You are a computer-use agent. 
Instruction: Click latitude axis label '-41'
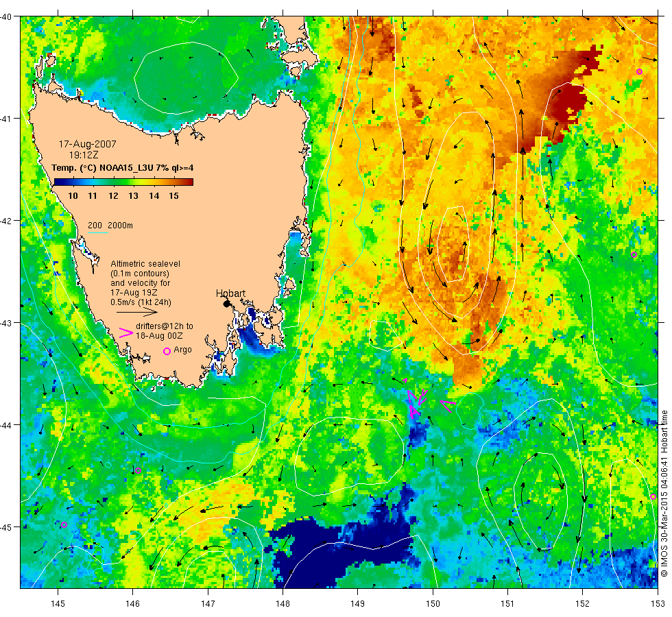[x=6, y=118]
